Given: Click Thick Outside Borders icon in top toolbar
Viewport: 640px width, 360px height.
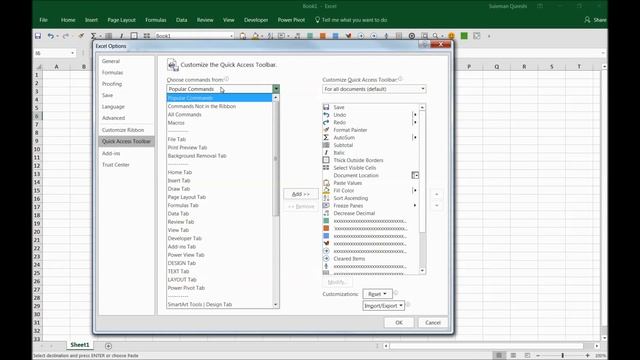Looking at the screenshot, I should pyautogui.click(x=134, y=36).
